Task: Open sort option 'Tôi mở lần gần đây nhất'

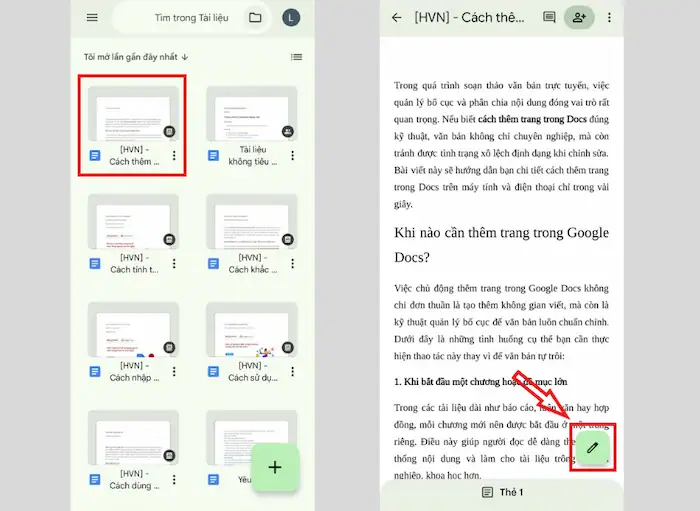Action: click(x=136, y=57)
